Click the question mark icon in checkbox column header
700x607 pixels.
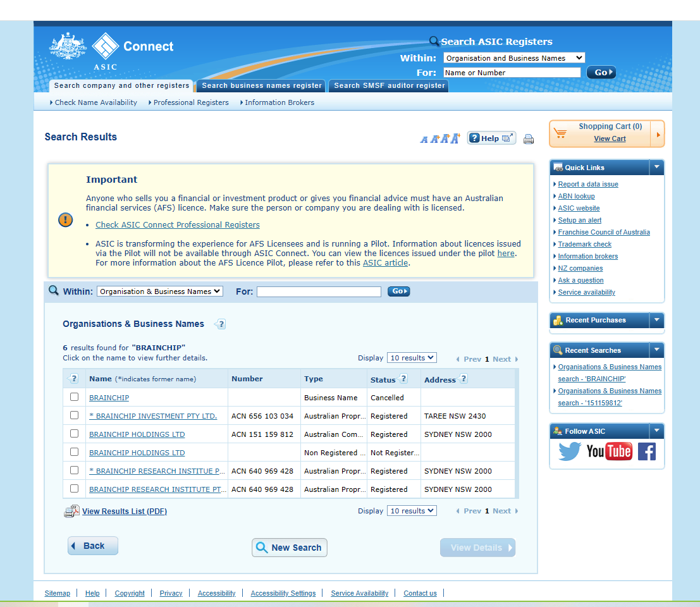click(73, 379)
